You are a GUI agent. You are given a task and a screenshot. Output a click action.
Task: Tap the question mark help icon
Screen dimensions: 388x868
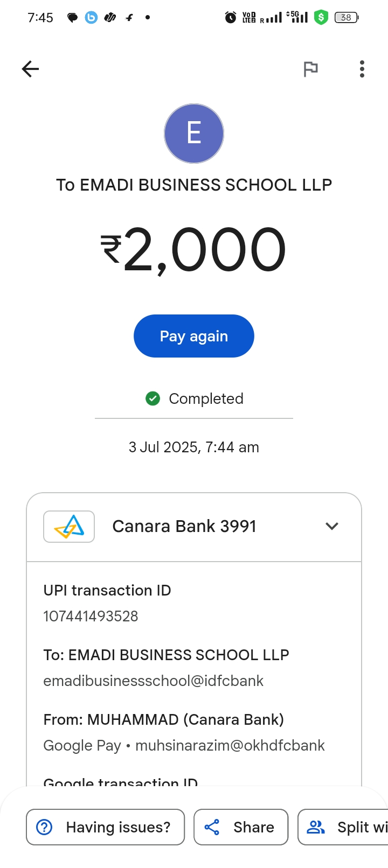(x=44, y=827)
